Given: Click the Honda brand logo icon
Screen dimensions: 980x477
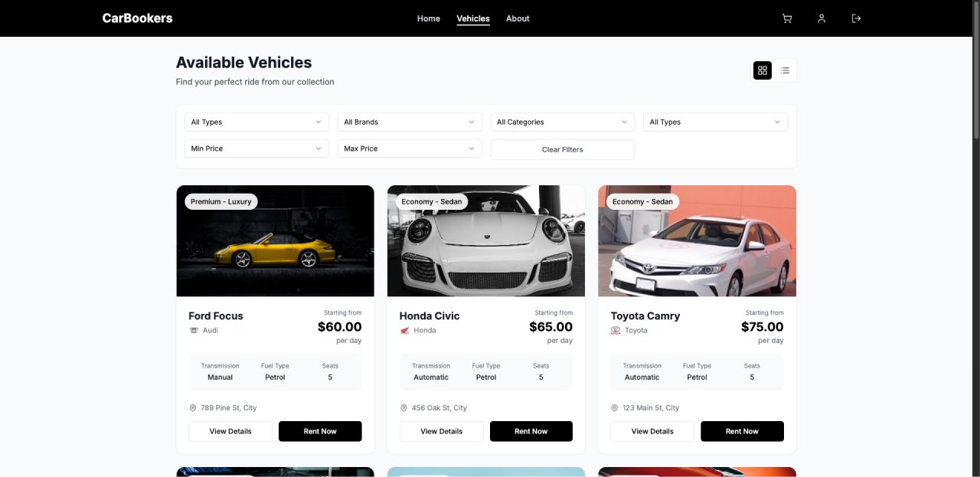Looking at the screenshot, I should click(404, 330).
